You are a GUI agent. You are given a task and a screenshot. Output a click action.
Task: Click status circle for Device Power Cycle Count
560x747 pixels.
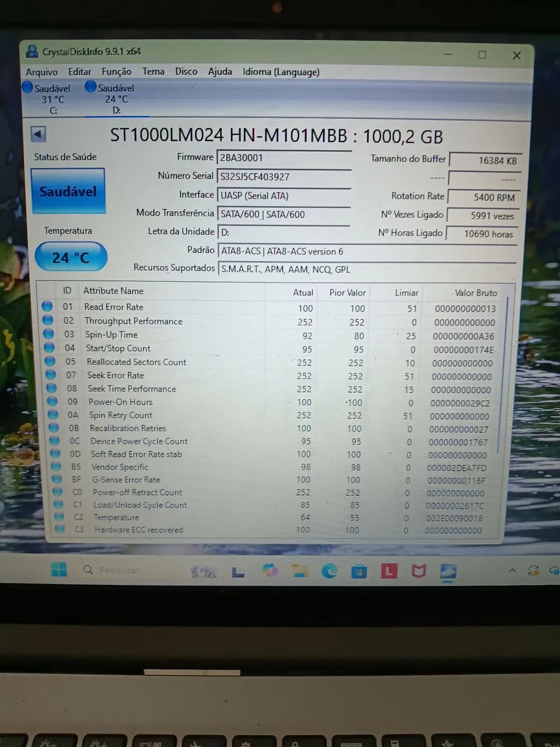click(x=55, y=441)
